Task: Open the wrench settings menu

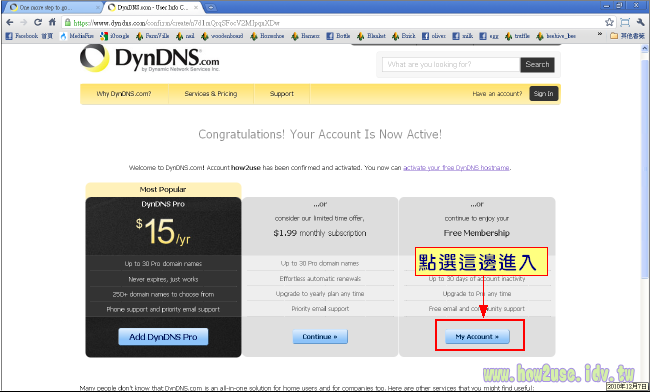Action: [x=640, y=22]
